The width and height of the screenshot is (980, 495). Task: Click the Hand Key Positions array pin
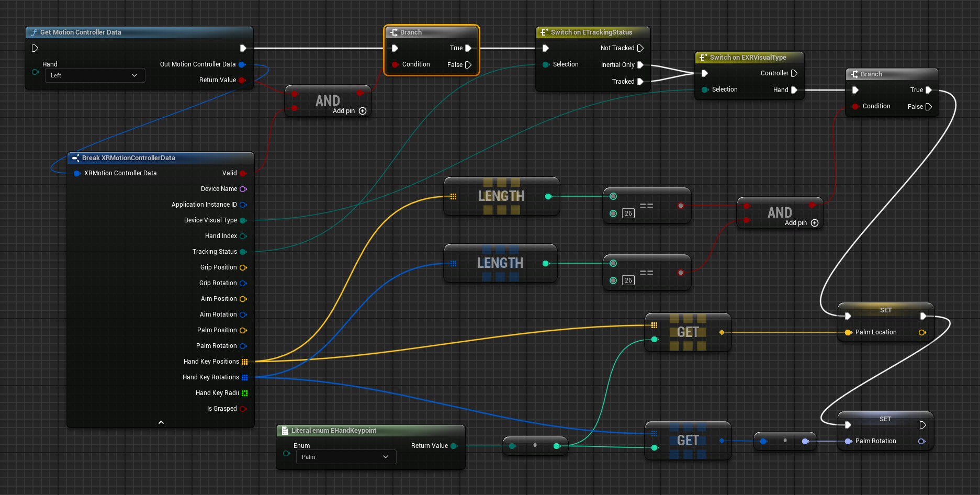click(x=244, y=361)
